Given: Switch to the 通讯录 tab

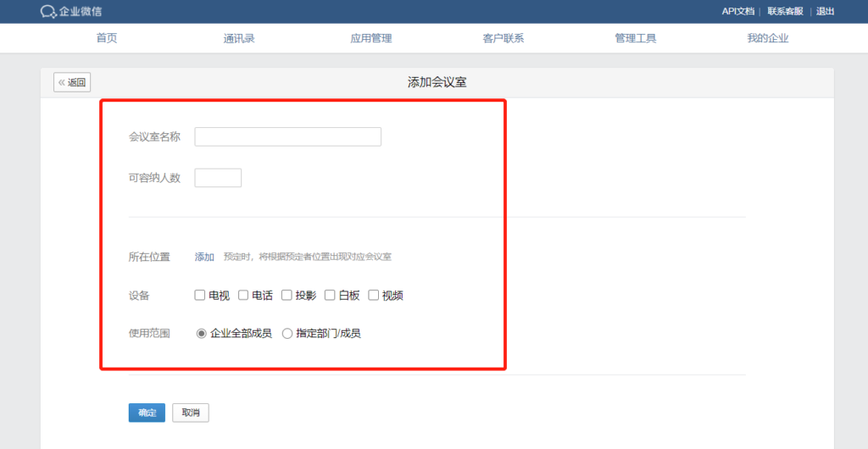Looking at the screenshot, I should coord(239,38).
